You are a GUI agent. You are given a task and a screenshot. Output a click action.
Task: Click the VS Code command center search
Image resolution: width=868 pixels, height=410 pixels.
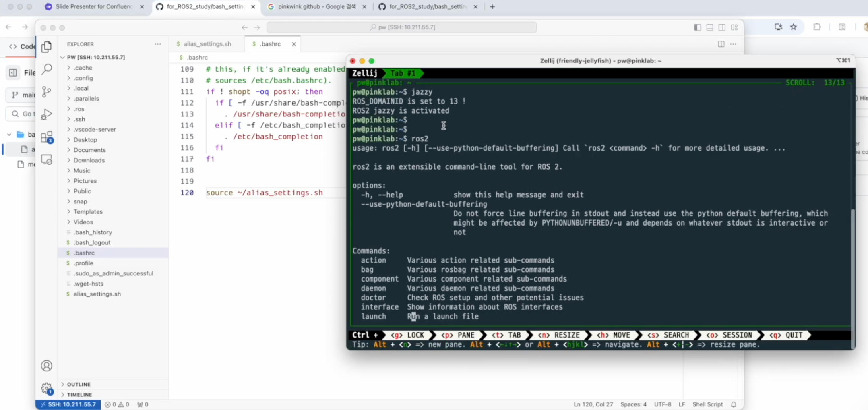point(401,27)
